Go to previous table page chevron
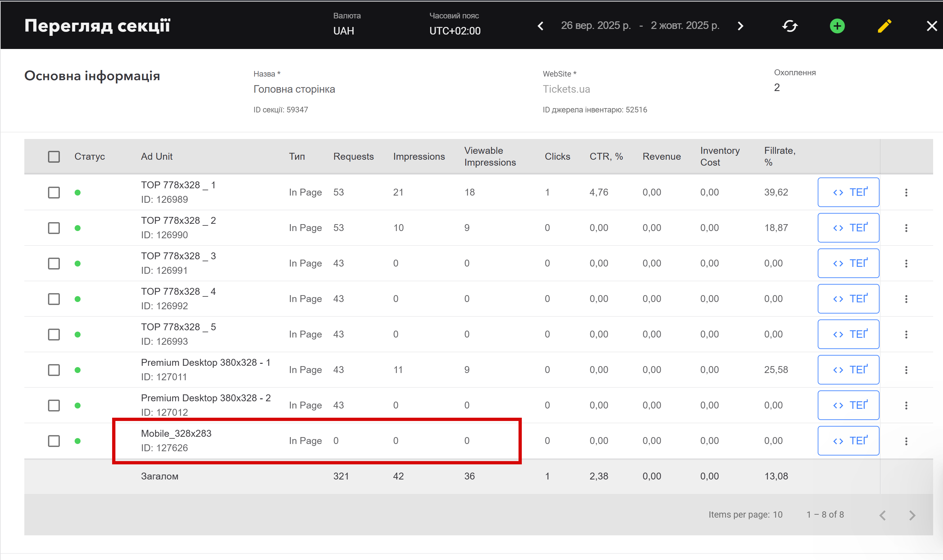 click(883, 515)
